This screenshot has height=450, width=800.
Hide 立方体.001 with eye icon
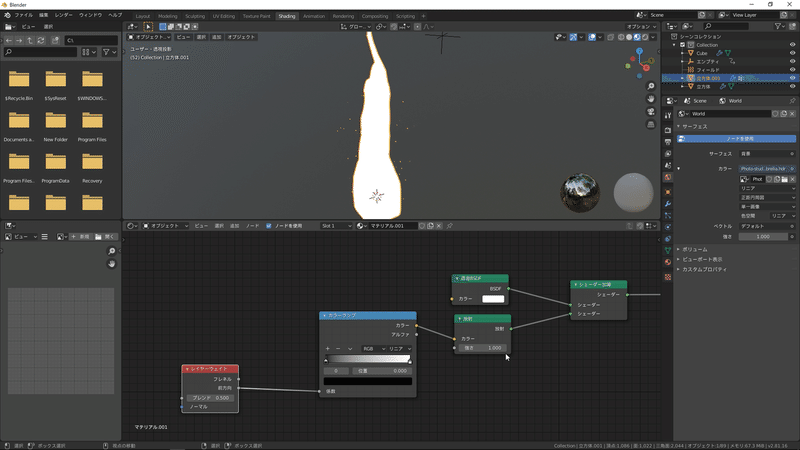(792, 78)
